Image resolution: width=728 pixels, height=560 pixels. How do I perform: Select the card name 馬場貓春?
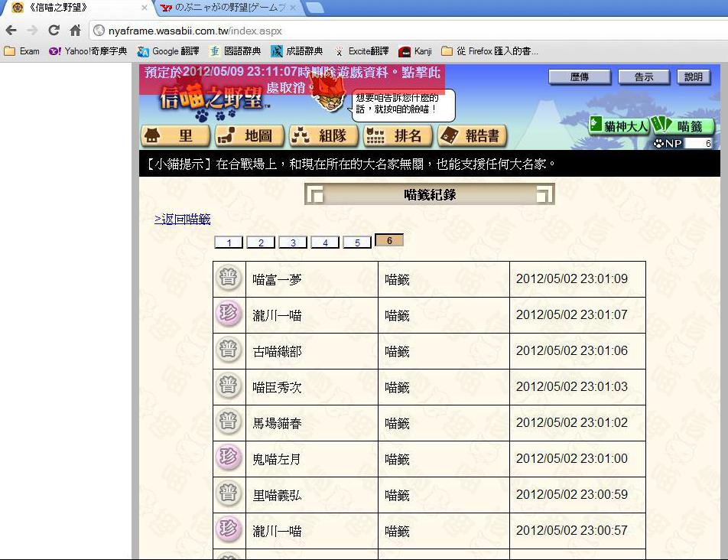pos(277,423)
